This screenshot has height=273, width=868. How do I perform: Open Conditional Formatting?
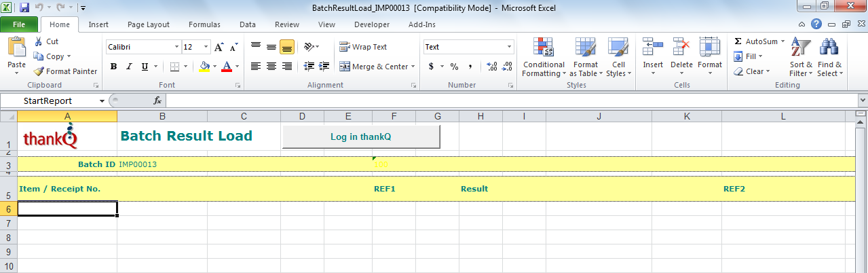click(544, 57)
